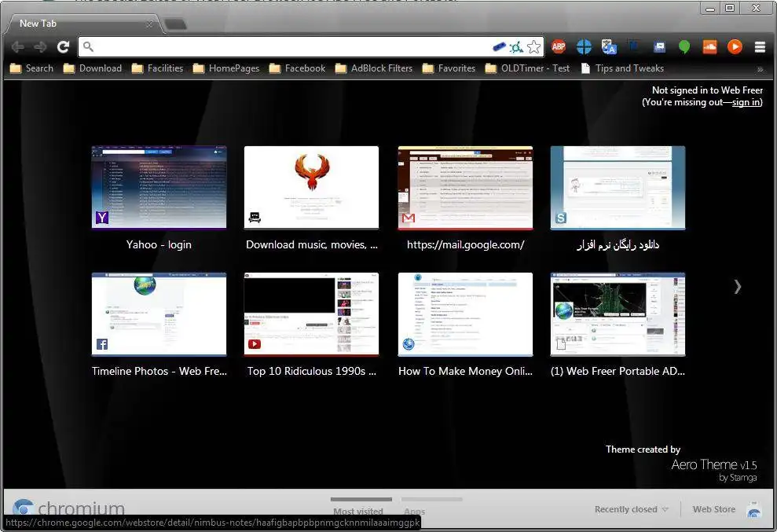
Task: Click the blue screenshot extension icon
Action: tap(660, 46)
